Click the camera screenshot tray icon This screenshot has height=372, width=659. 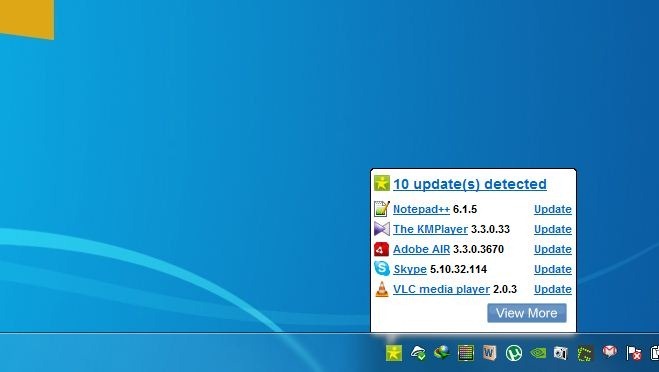pyautogui.click(x=561, y=353)
